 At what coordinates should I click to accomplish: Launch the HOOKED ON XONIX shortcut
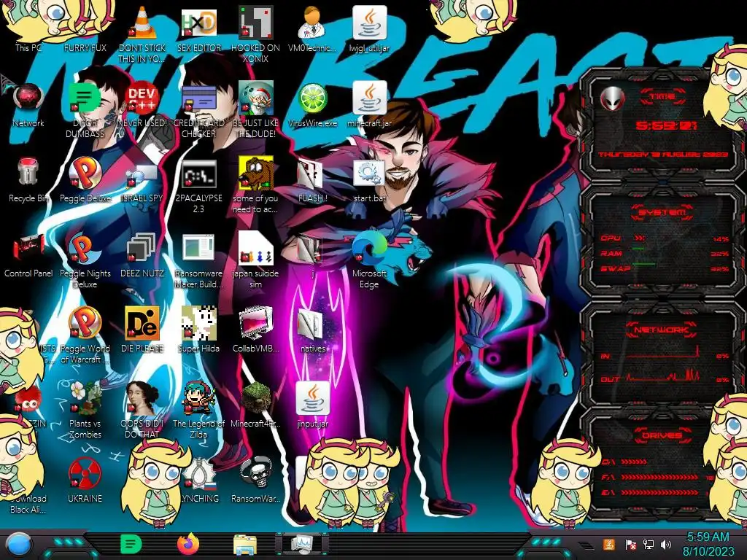click(x=255, y=34)
